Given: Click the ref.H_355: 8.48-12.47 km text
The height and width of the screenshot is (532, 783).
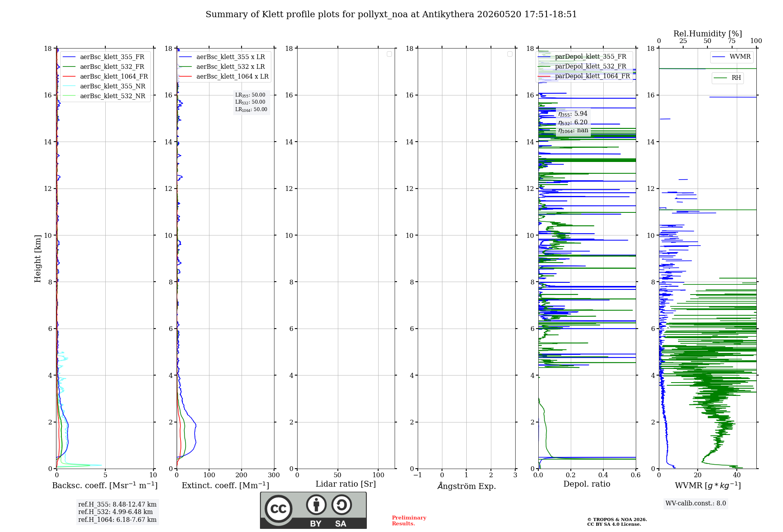Looking at the screenshot, I should [x=117, y=505].
